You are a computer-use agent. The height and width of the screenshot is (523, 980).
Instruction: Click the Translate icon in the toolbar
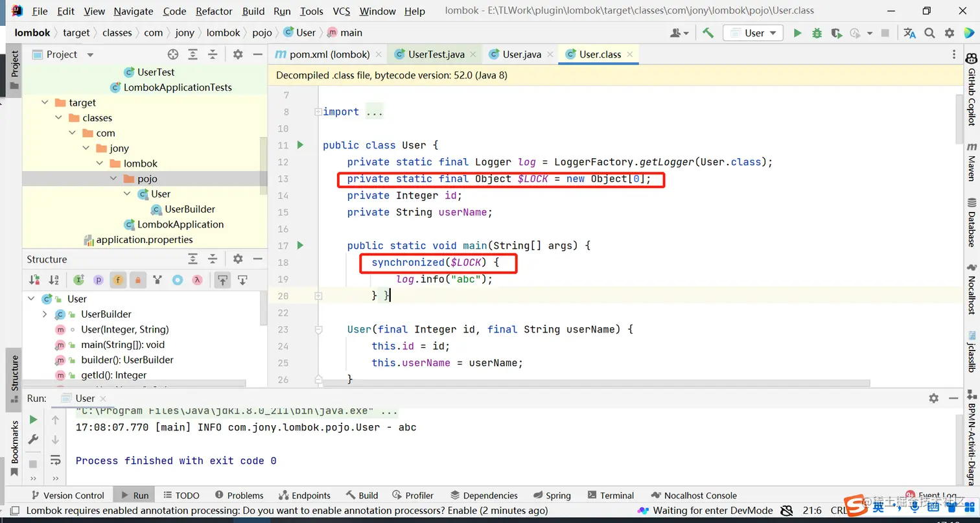tap(910, 33)
